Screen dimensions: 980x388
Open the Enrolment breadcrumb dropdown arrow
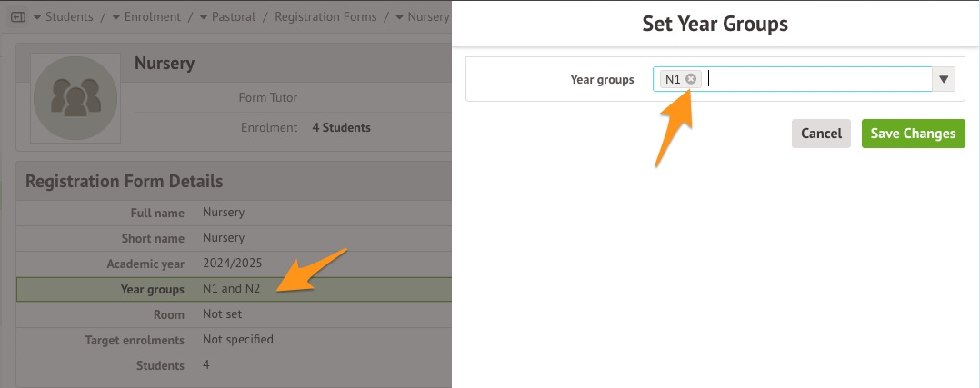(x=116, y=17)
